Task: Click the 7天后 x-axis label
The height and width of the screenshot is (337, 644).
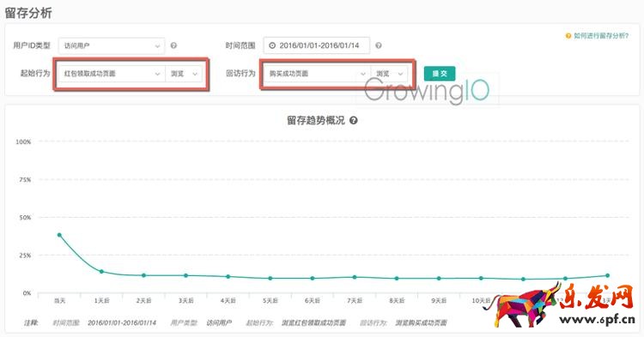Action: [355, 301]
